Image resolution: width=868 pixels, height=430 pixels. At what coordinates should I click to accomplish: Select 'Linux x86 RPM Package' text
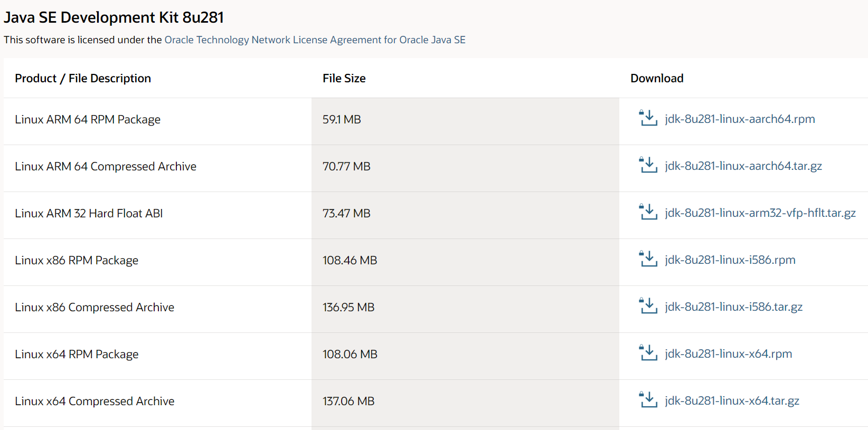(77, 261)
